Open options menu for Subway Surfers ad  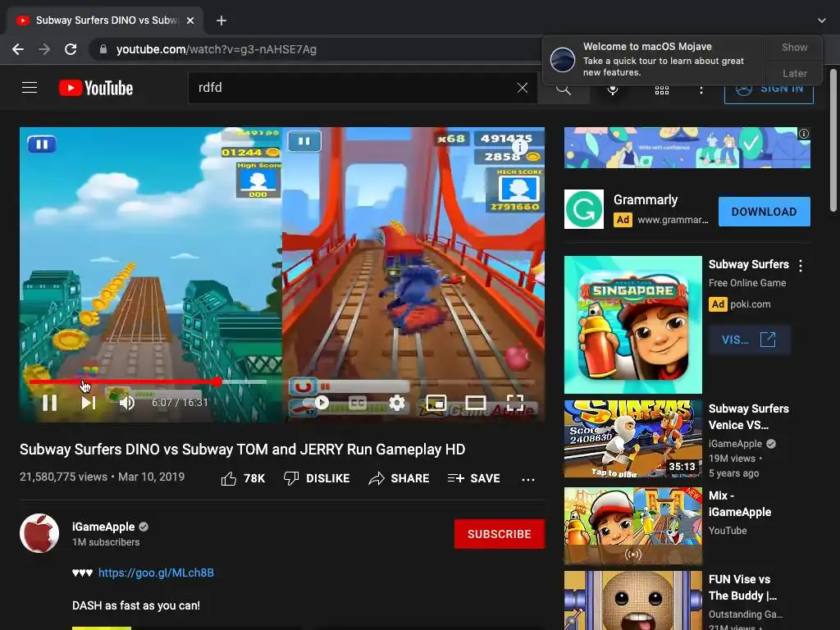coord(801,265)
